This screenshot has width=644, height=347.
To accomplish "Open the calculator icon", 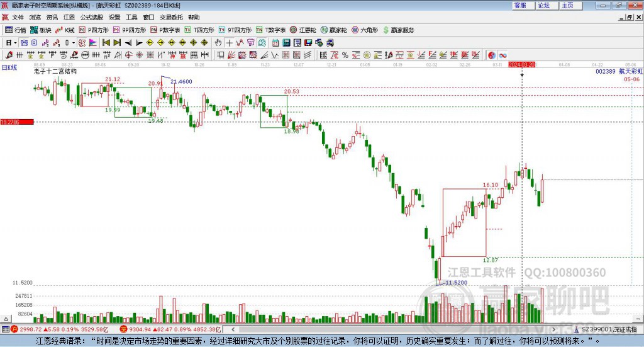I will [286, 43].
